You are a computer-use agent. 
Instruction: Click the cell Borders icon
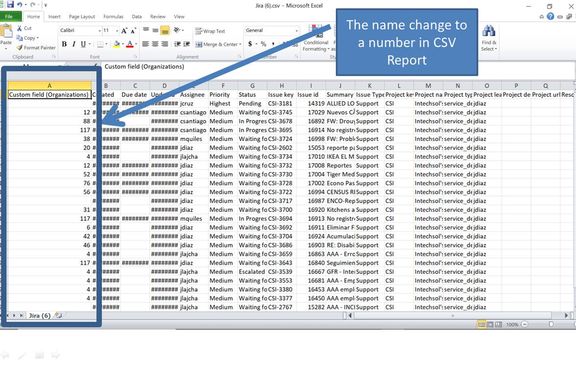click(100, 44)
